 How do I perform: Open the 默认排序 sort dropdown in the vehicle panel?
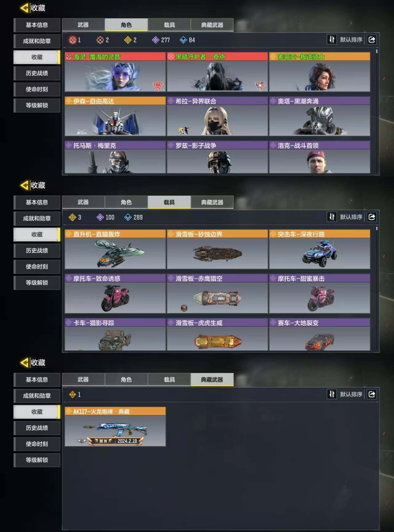click(351, 217)
